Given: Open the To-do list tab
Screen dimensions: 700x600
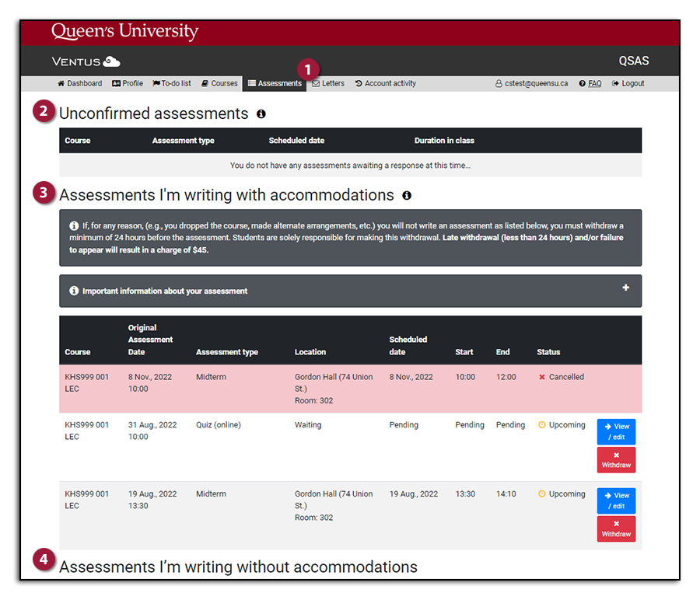Looking at the screenshot, I should [172, 84].
